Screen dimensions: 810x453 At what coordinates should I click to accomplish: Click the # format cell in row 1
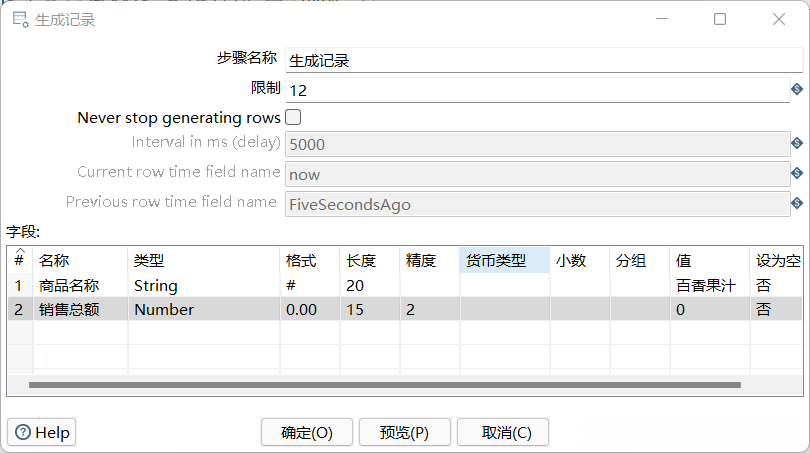309,285
